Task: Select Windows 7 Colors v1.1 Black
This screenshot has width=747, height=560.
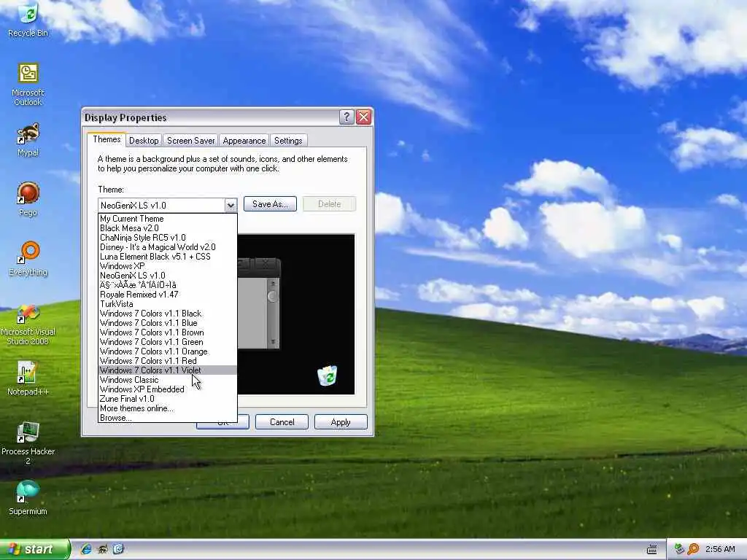Action: coord(168,314)
